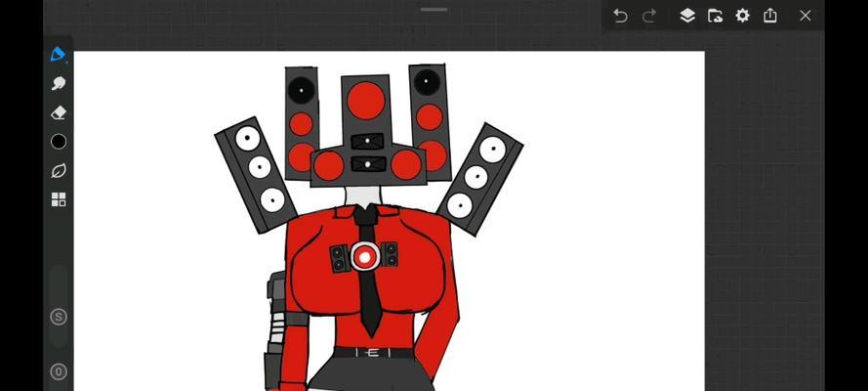The height and width of the screenshot is (391, 868).
Task: Open the leaf-shaped fill tool
Action: coord(59,171)
